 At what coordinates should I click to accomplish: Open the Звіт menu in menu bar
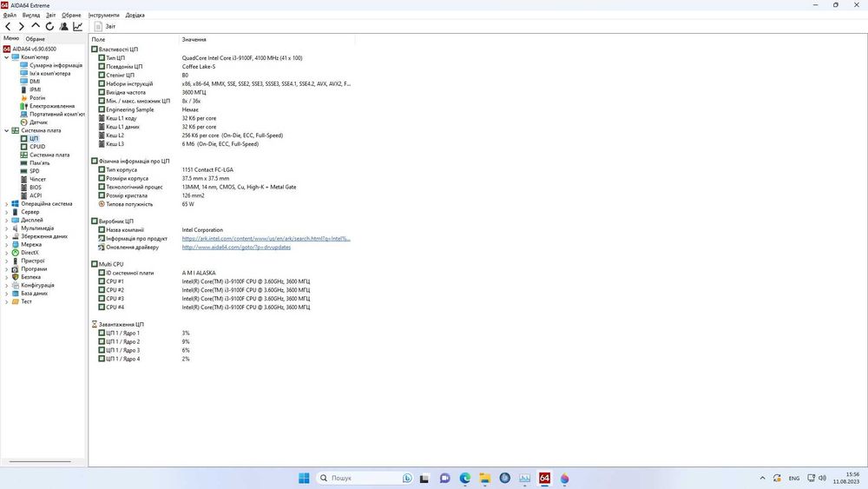[51, 15]
